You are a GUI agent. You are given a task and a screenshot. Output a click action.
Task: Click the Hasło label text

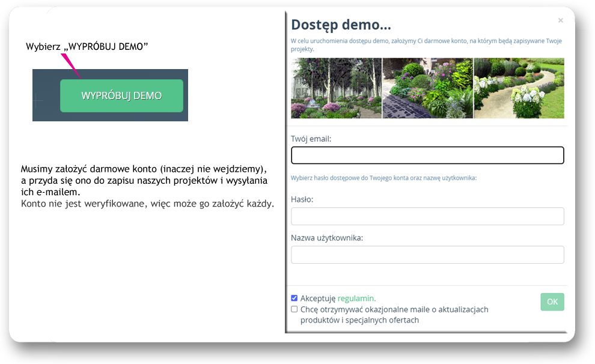pyautogui.click(x=302, y=199)
